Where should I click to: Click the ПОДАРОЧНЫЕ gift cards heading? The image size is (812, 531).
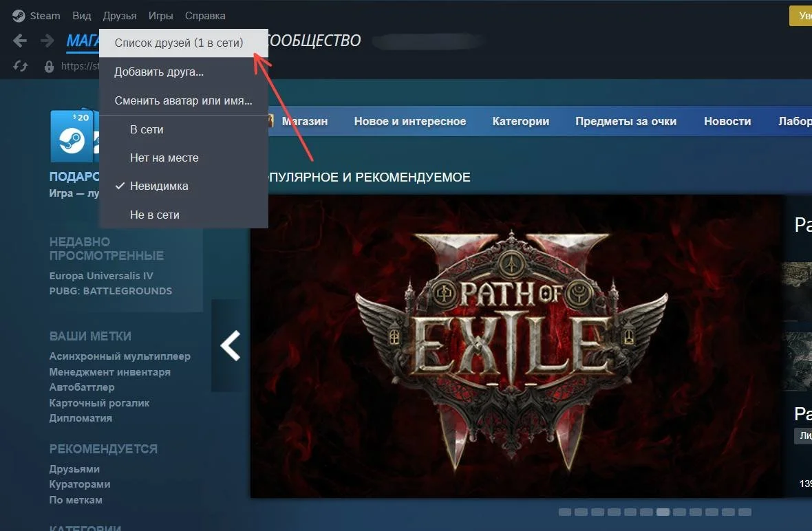74,177
